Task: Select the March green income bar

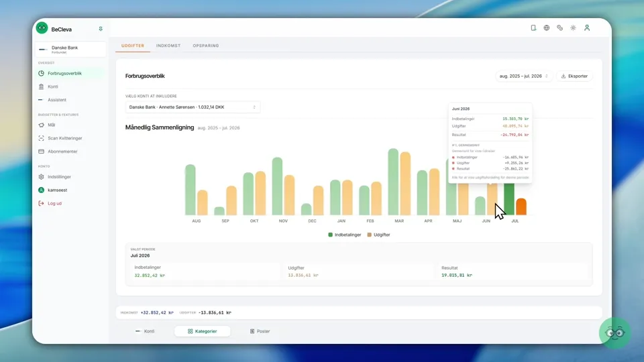Action: (393, 182)
